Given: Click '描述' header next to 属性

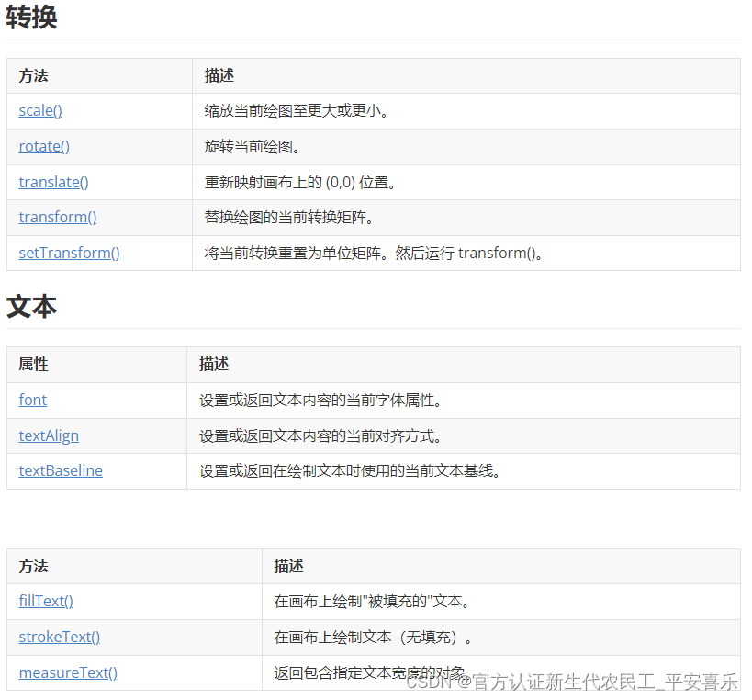Looking at the screenshot, I should (214, 364).
